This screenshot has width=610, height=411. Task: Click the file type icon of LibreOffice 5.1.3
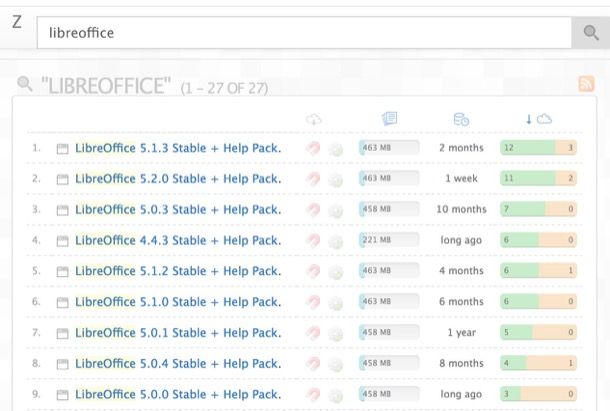pyautogui.click(x=62, y=149)
